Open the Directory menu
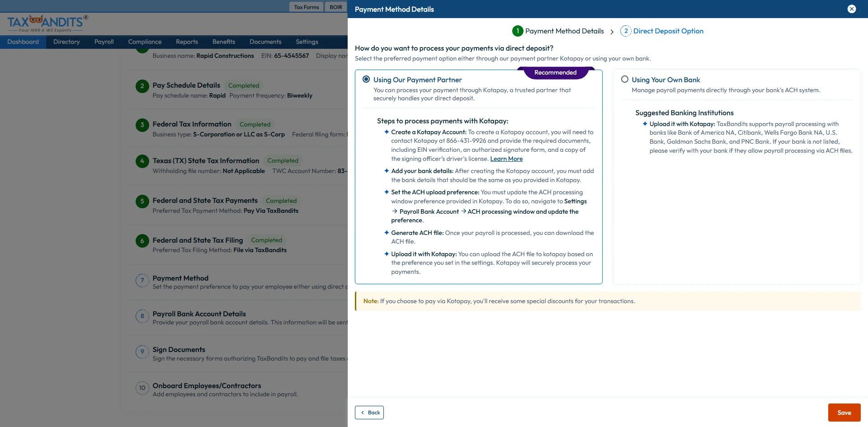868x427 pixels. tap(66, 42)
